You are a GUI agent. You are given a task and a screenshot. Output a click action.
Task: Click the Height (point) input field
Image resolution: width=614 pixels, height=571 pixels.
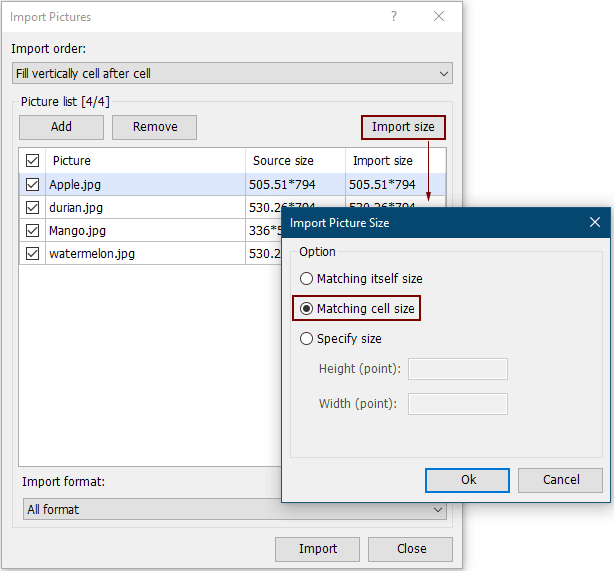[x=457, y=369]
